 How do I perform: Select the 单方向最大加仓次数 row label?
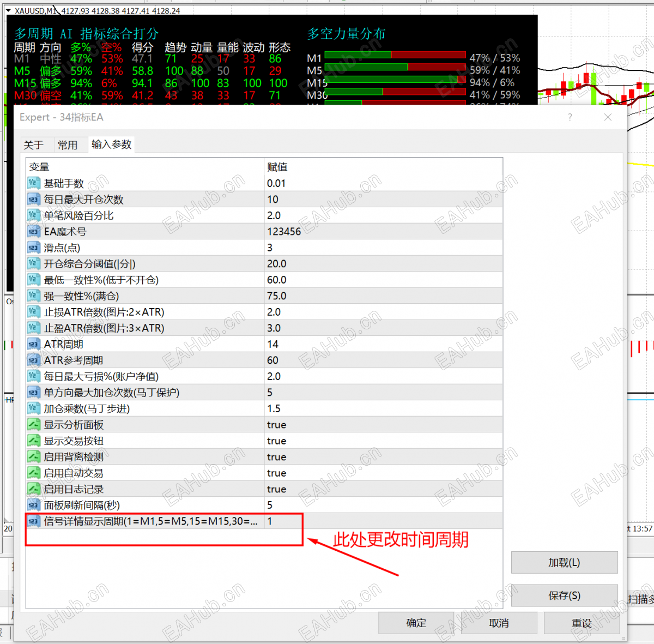coord(112,393)
